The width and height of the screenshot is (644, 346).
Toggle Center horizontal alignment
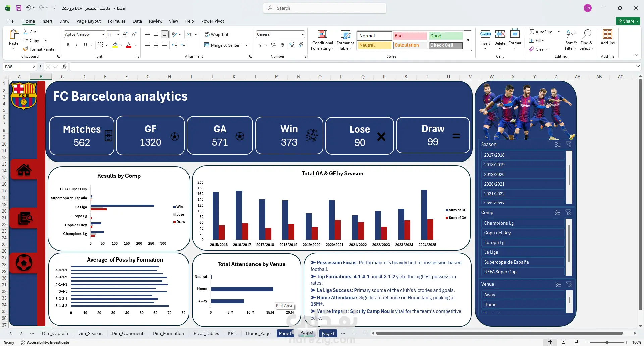click(156, 45)
